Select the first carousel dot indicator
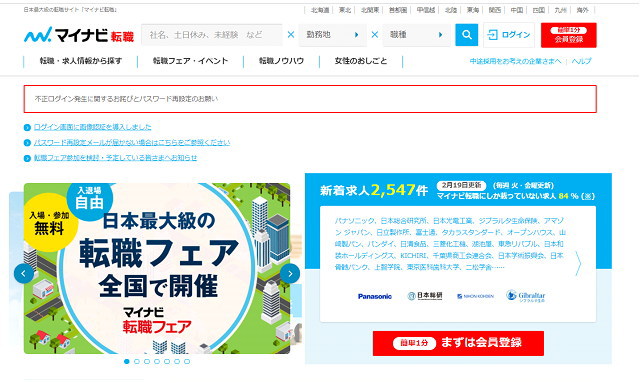This screenshot has height=383, width=640. pyautogui.click(x=127, y=361)
